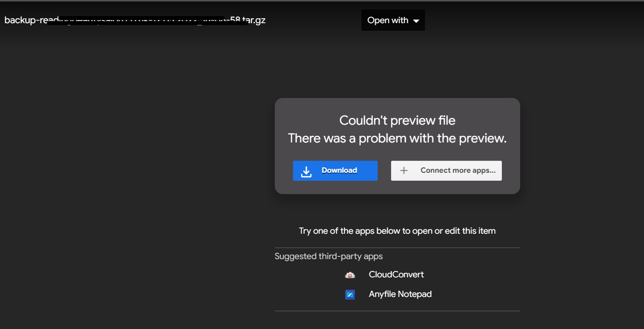Select the CloudConvert app name
Viewport: 644px width, 329px height.
point(396,275)
